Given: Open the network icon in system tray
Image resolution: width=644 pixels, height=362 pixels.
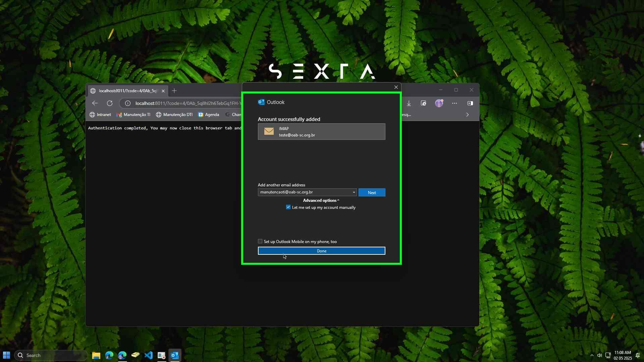Looking at the screenshot, I should coord(608,355).
